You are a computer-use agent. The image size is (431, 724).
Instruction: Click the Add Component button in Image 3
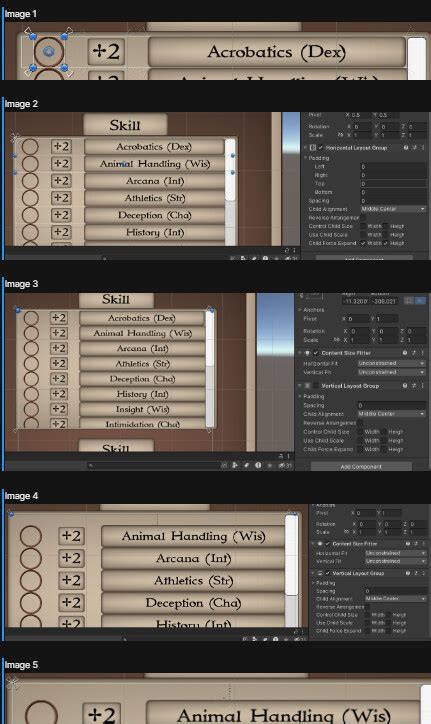[361, 467]
